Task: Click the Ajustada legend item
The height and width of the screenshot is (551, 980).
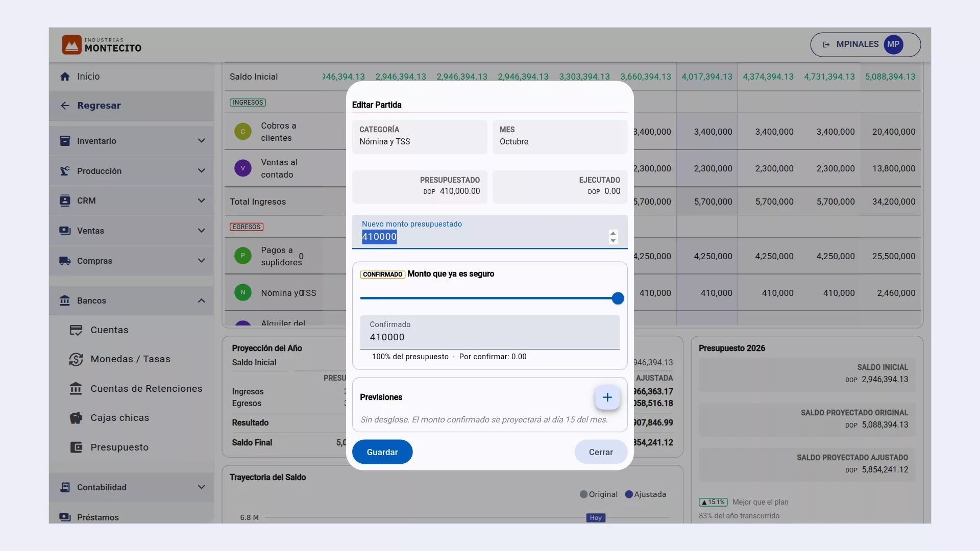Action: coord(646,494)
